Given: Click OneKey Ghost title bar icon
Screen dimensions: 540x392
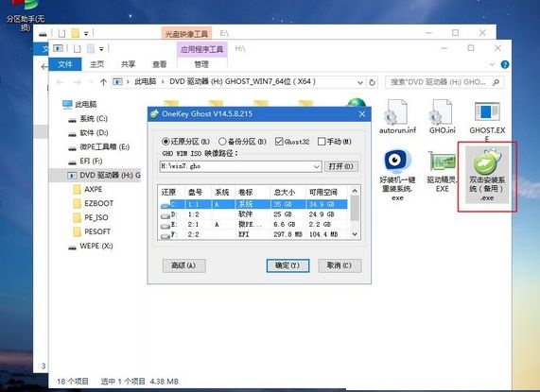Looking at the screenshot, I should [x=154, y=113].
